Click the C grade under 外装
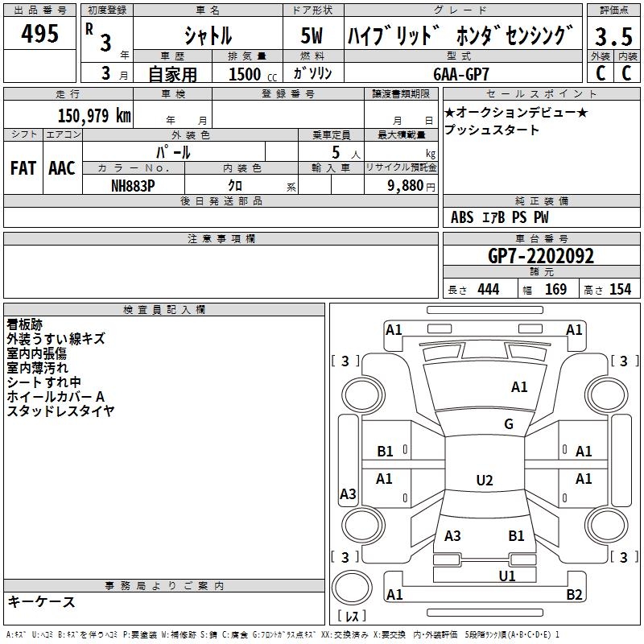Image resolution: width=644 pixels, height=644 pixels. click(601, 72)
